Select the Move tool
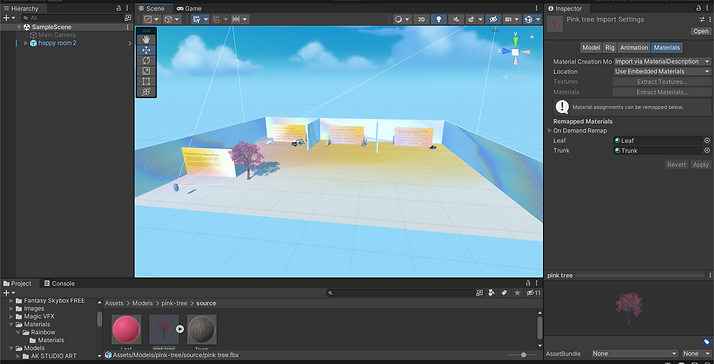 click(146, 50)
